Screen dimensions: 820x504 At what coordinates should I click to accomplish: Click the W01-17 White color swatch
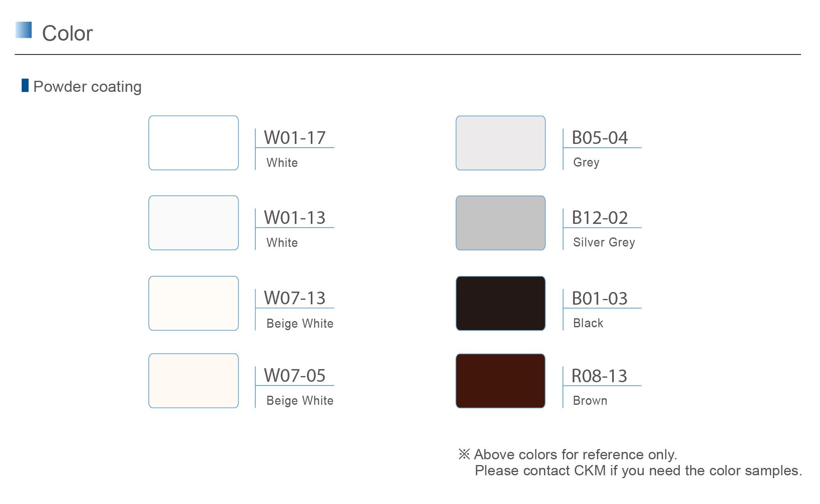[x=194, y=143]
